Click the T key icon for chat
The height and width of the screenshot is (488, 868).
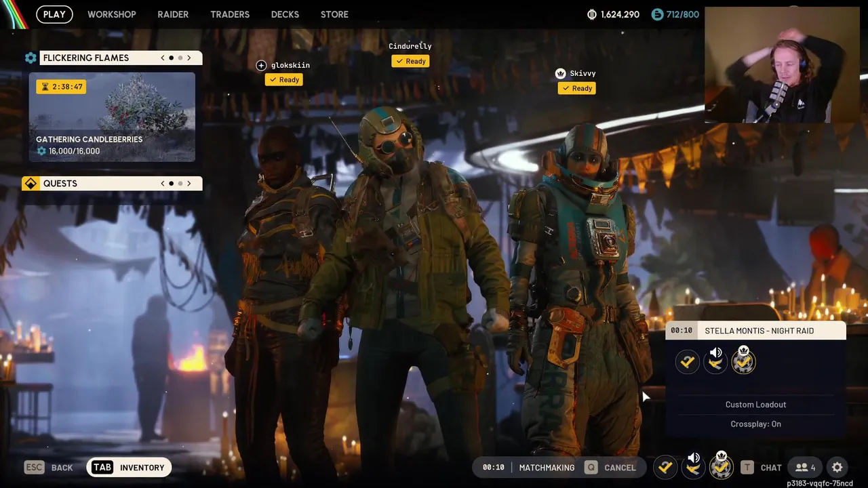(747, 467)
